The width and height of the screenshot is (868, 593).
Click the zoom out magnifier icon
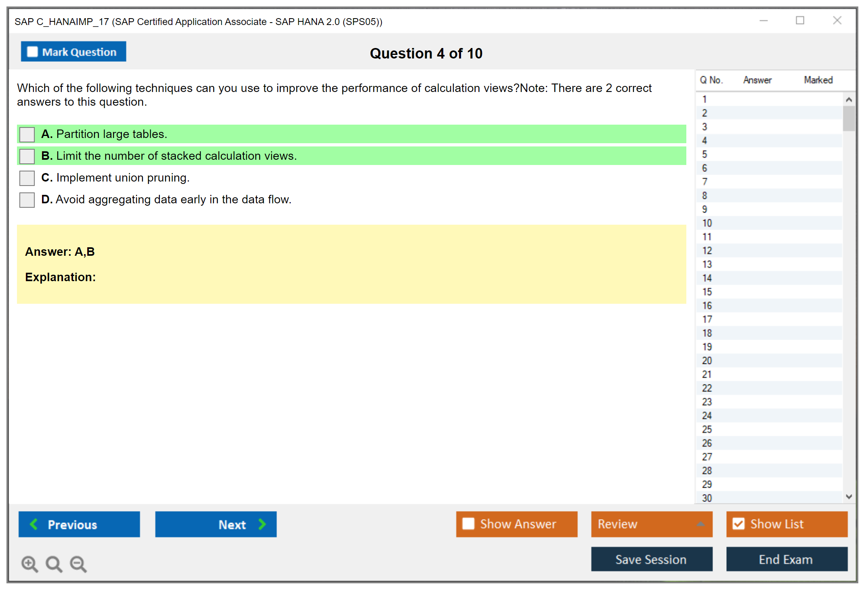[x=78, y=564]
